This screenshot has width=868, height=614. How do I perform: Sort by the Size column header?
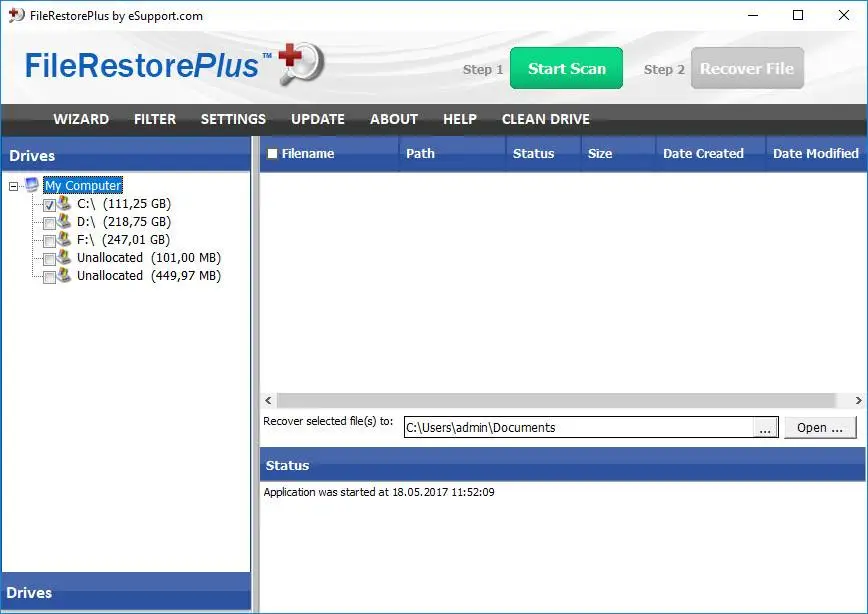(618, 153)
